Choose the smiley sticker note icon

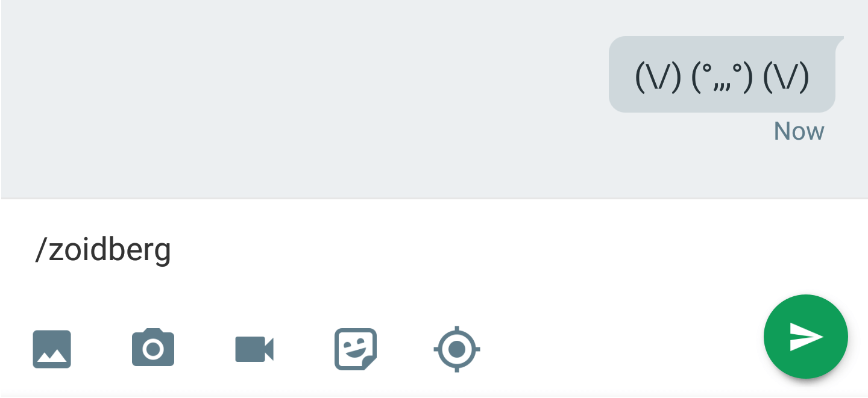click(x=356, y=349)
